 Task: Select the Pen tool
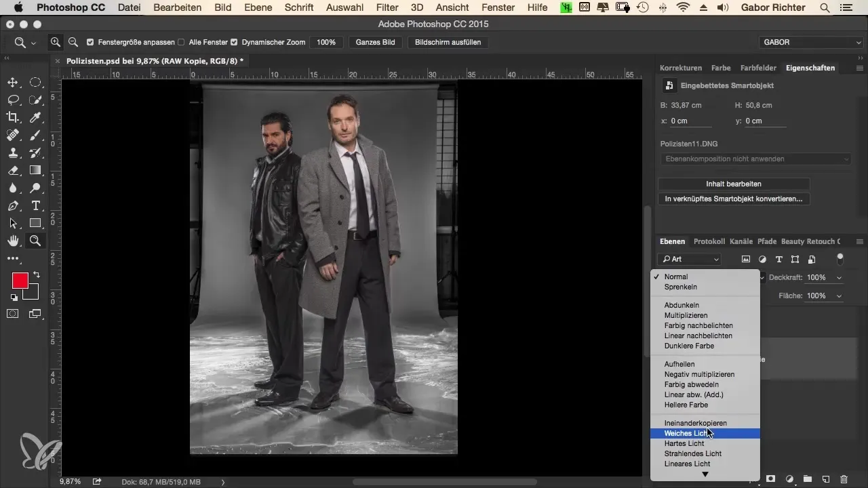[13, 206]
